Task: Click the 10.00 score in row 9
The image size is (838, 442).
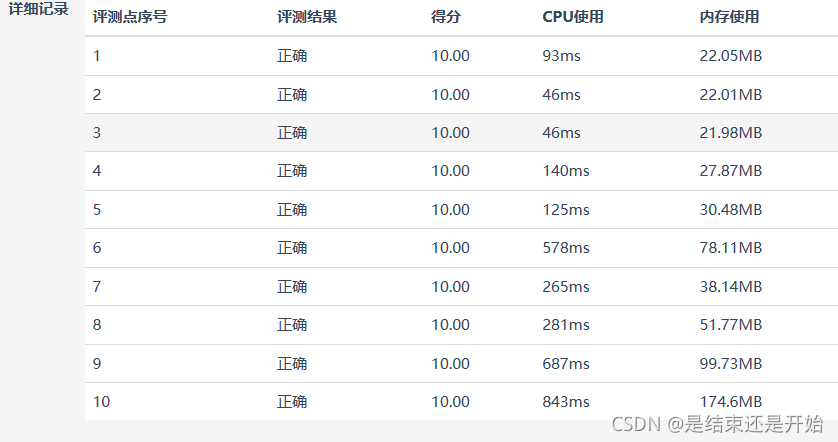Action: coord(451,363)
